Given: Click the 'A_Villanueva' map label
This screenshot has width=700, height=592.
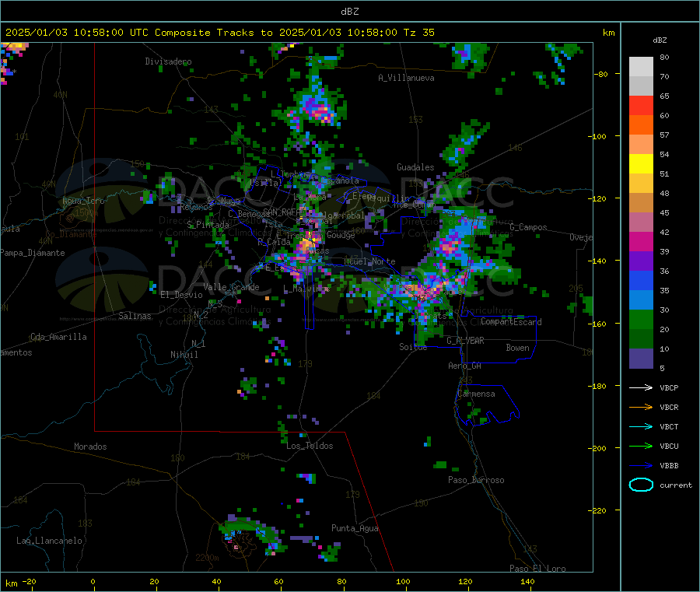Looking at the screenshot, I should pyautogui.click(x=406, y=78).
